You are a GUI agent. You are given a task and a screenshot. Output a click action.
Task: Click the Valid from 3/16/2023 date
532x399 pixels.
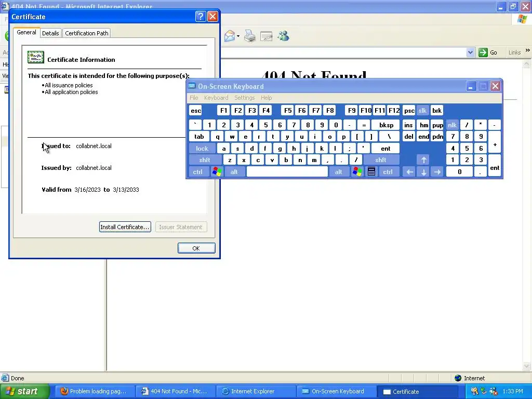pos(87,190)
